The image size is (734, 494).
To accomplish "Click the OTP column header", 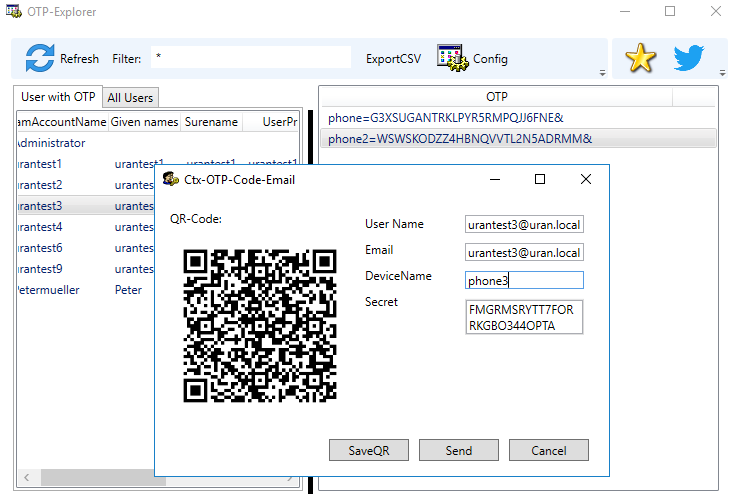I will coord(497,97).
